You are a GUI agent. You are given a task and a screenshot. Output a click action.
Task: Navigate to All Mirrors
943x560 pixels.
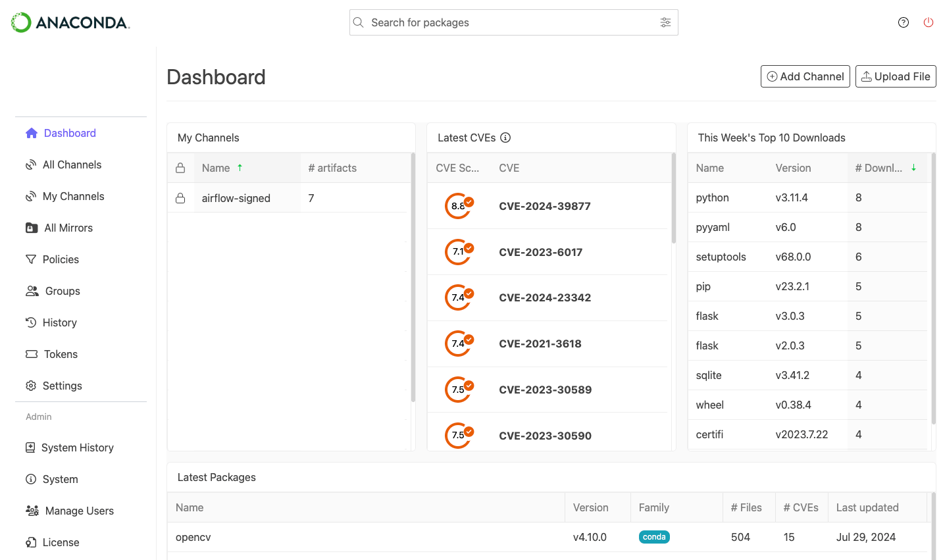tap(68, 228)
